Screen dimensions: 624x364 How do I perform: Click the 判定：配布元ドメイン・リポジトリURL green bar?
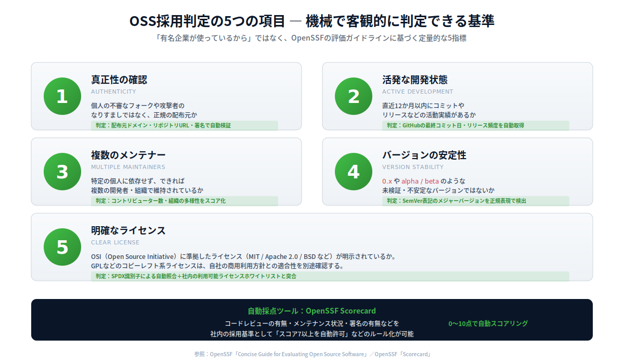pyautogui.click(x=185, y=125)
